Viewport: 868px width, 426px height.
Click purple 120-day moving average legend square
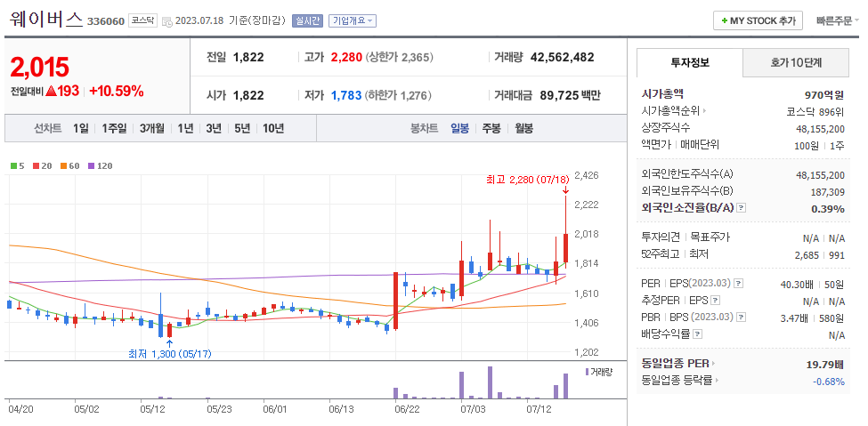92,165
